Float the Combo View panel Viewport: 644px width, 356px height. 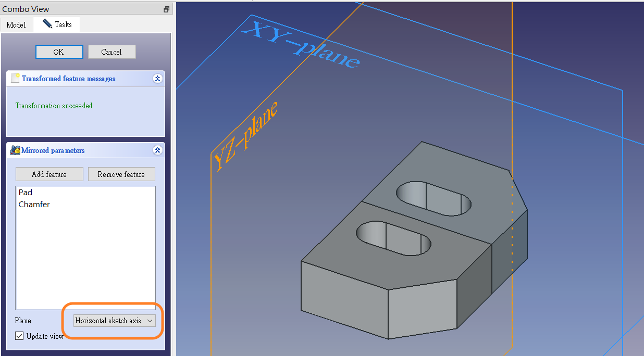167,9
